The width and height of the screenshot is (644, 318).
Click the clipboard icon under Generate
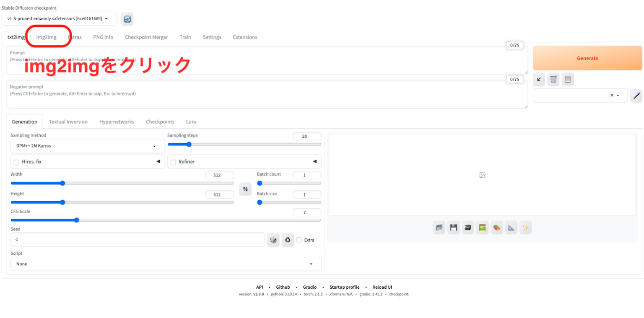point(568,79)
